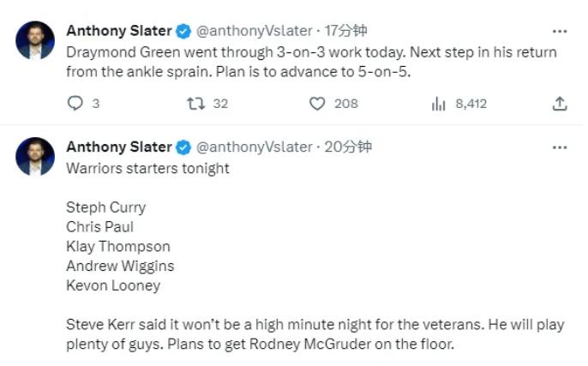Open Anthony Slater's avatar on first tweet

pos(35,40)
